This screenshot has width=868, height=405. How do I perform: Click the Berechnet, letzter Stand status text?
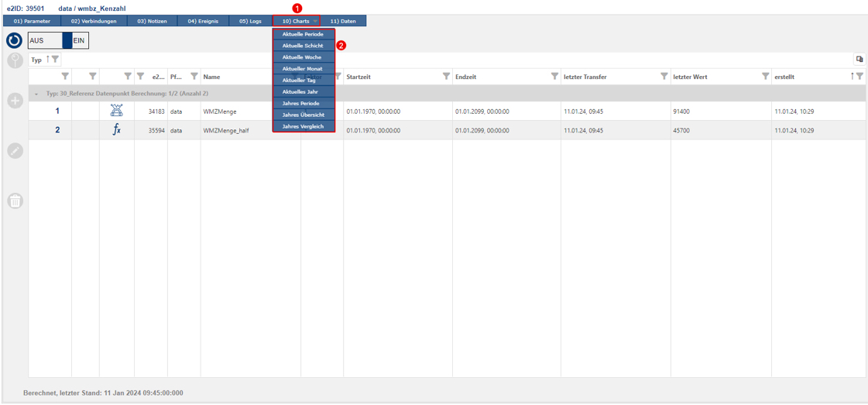tap(103, 393)
